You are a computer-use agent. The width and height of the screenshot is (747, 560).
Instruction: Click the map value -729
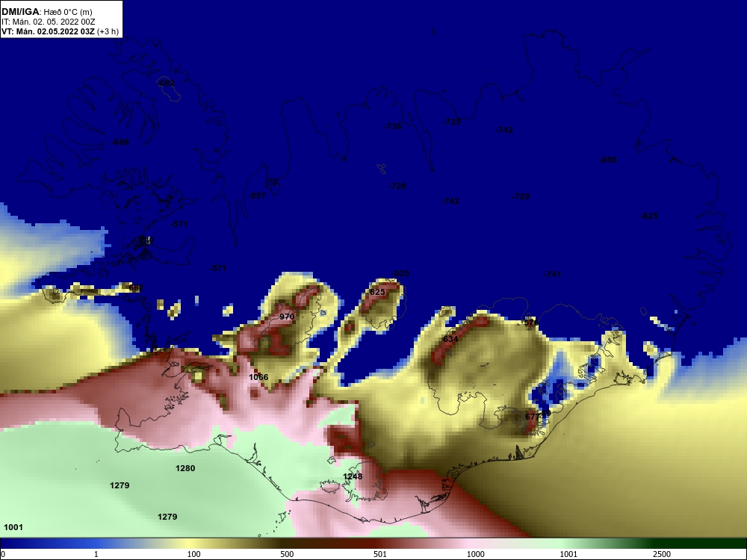pyautogui.click(x=521, y=196)
